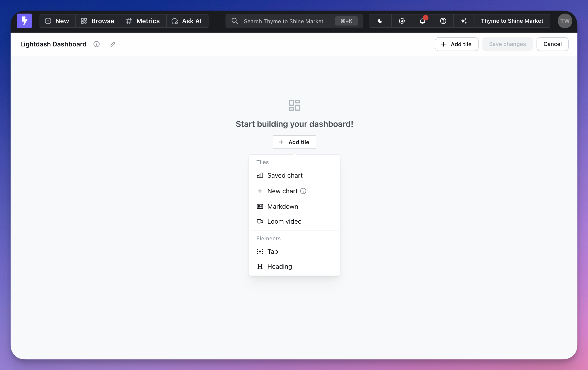Click Add tile button in header
588x370 pixels.
[x=456, y=44]
